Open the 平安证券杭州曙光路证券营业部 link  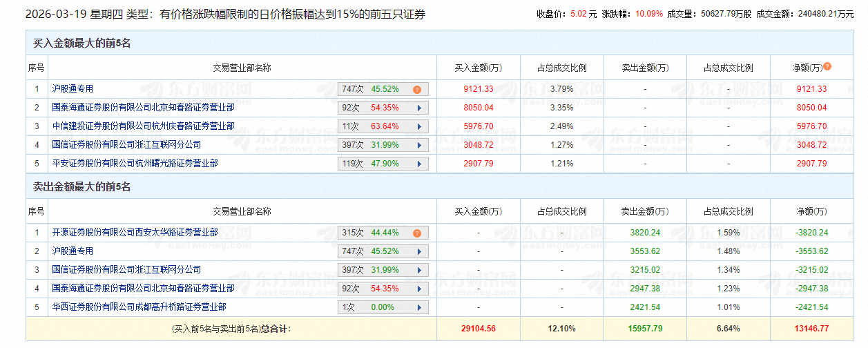pos(135,164)
